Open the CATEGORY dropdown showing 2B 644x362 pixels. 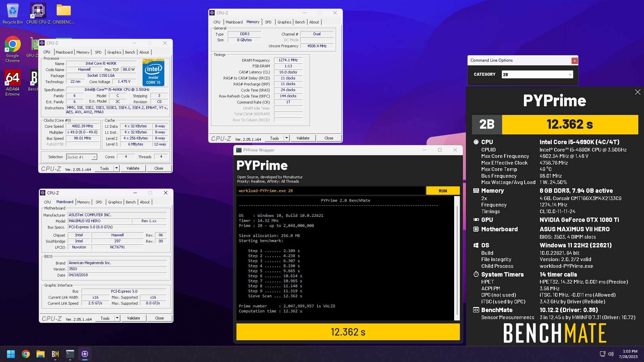coord(537,74)
